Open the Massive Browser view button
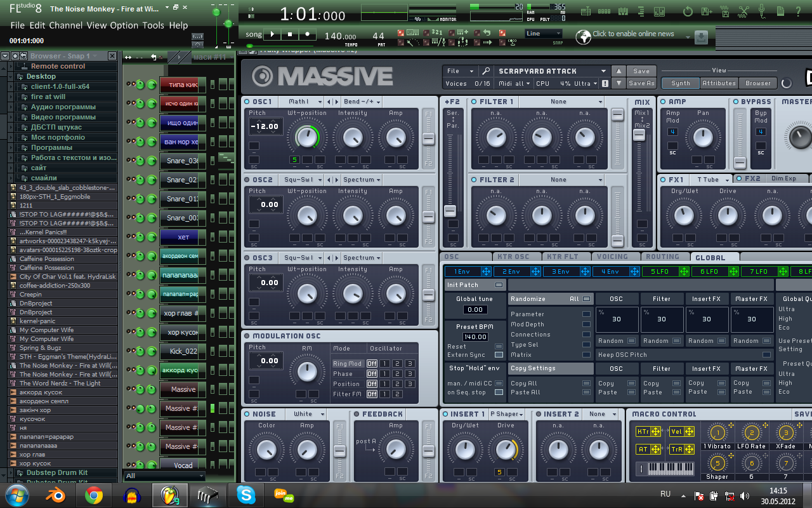The height and width of the screenshot is (508, 812). click(x=758, y=83)
